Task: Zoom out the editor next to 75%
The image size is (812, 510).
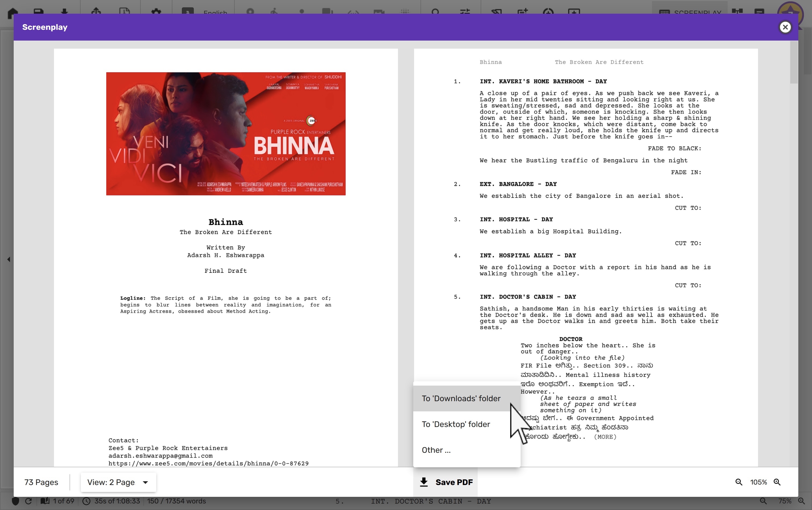Action: 763,501
